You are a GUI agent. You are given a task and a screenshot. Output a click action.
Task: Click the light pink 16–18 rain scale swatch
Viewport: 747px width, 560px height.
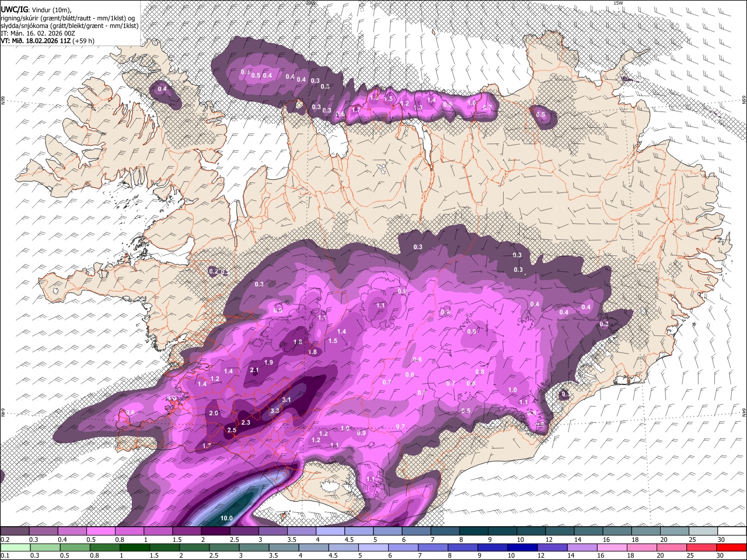(x=612, y=547)
